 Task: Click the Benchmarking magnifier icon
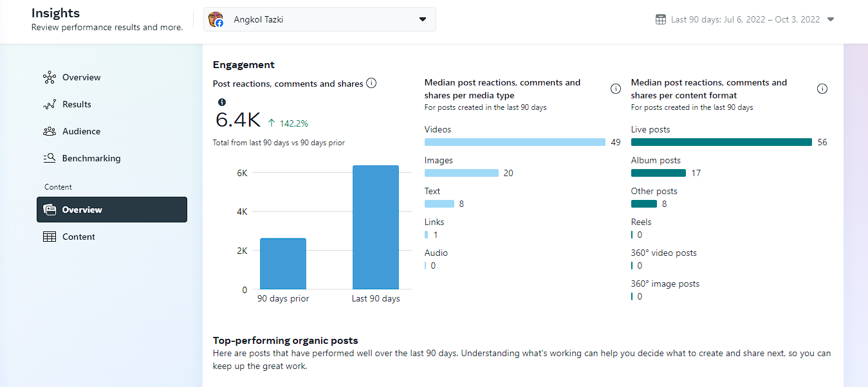click(x=50, y=159)
